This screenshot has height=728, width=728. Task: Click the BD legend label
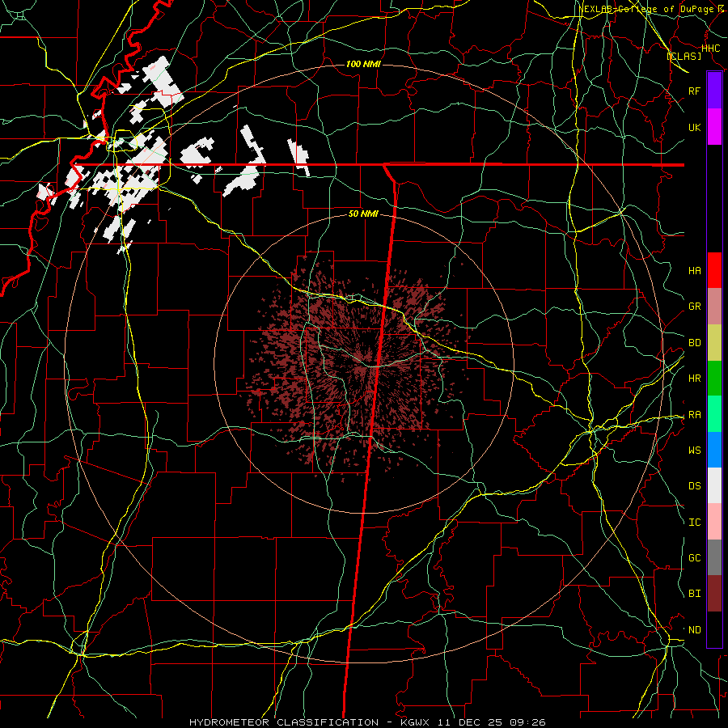point(694,343)
